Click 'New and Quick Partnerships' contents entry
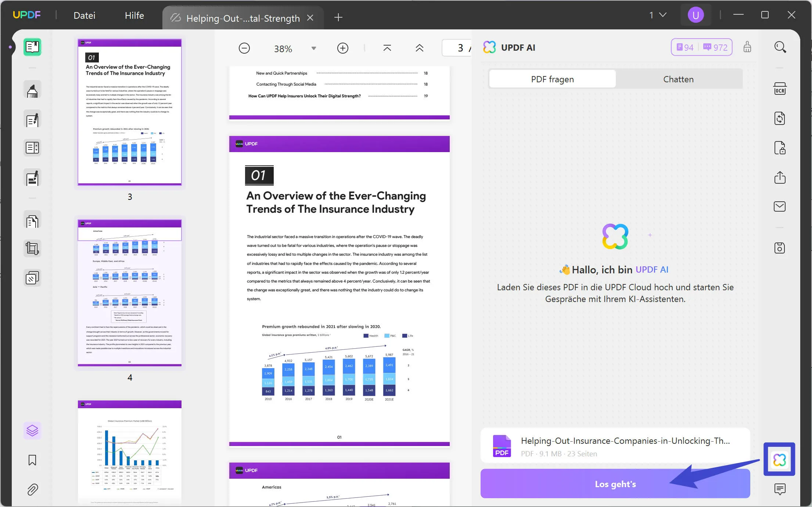 point(281,73)
